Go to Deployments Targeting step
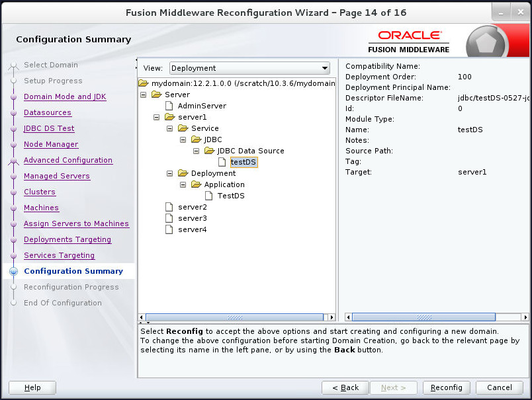The width and height of the screenshot is (532, 400). tap(67, 239)
